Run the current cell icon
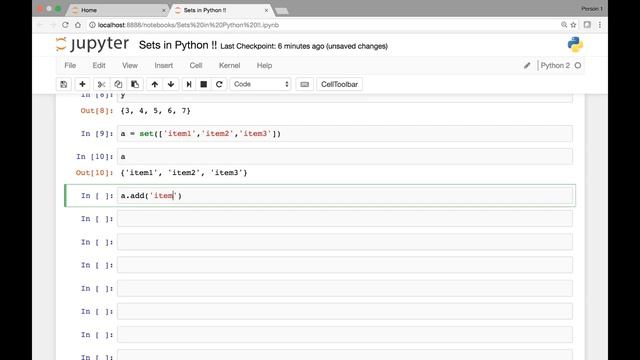 click(189, 84)
